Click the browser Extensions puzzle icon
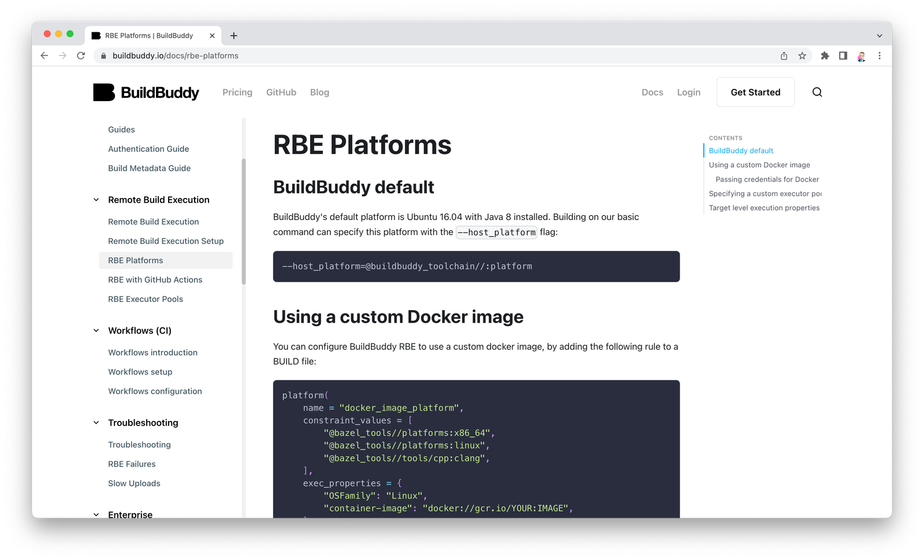 point(825,56)
